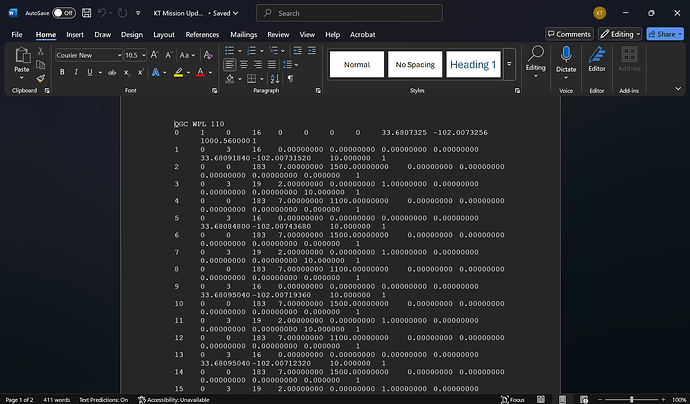Open Accessibility checker in status bar

pyautogui.click(x=174, y=400)
